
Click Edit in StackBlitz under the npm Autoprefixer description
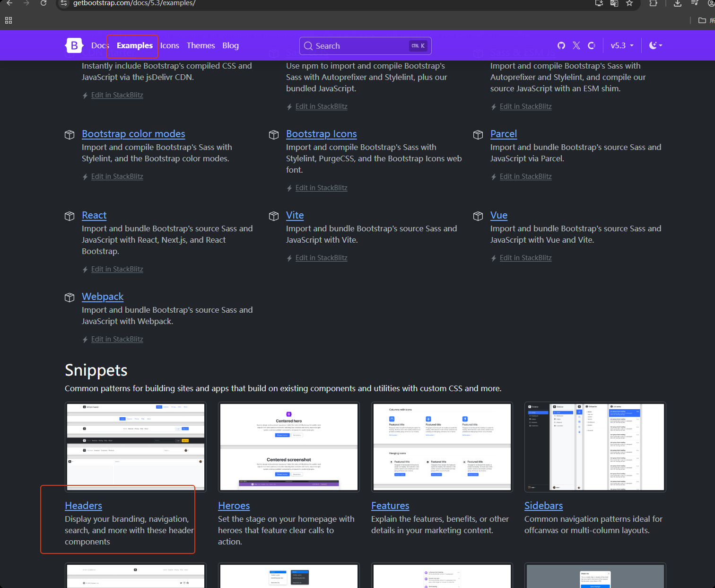click(x=322, y=106)
